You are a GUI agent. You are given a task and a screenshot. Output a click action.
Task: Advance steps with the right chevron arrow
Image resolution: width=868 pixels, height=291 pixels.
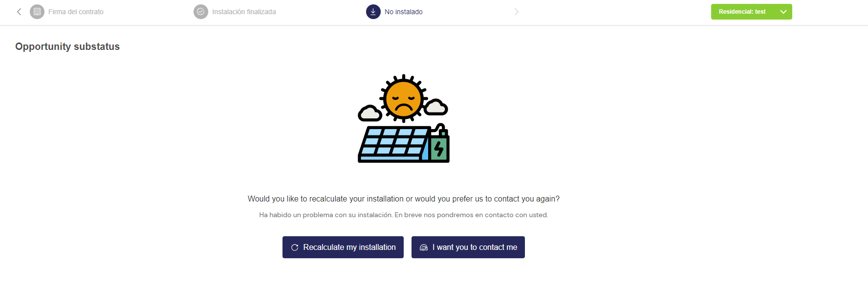tap(517, 12)
